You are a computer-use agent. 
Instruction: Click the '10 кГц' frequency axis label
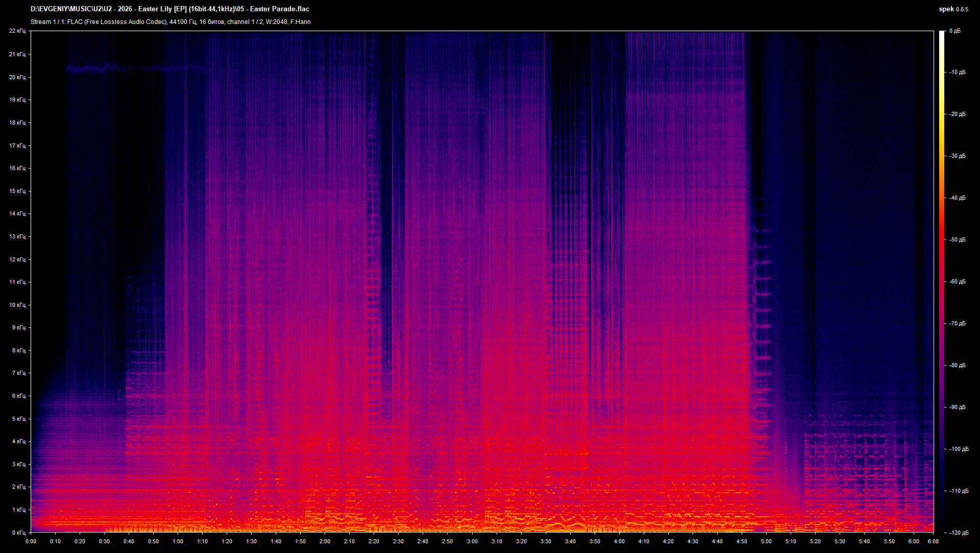tap(17, 305)
